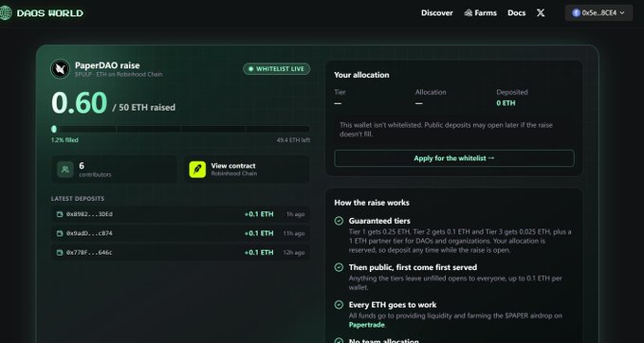Viewport: 644px width, 343px height.
Task: Click the Guaranteed tiers heading
Action: tap(379, 221)
